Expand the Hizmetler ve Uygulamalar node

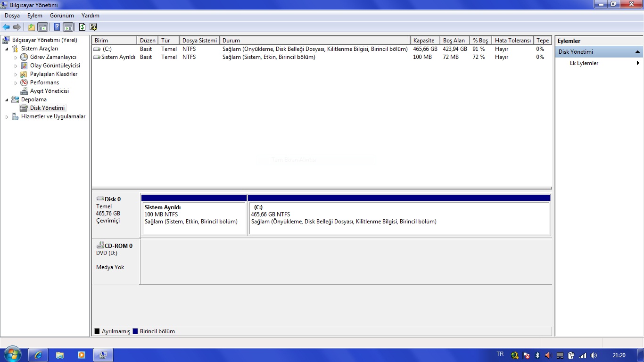[x=7, y=116]
